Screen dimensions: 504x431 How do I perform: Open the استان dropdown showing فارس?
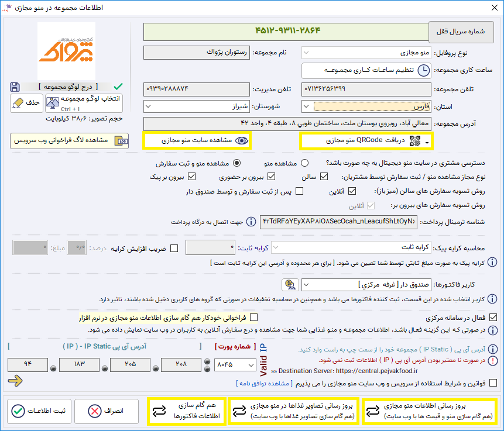tap(366, 106)
